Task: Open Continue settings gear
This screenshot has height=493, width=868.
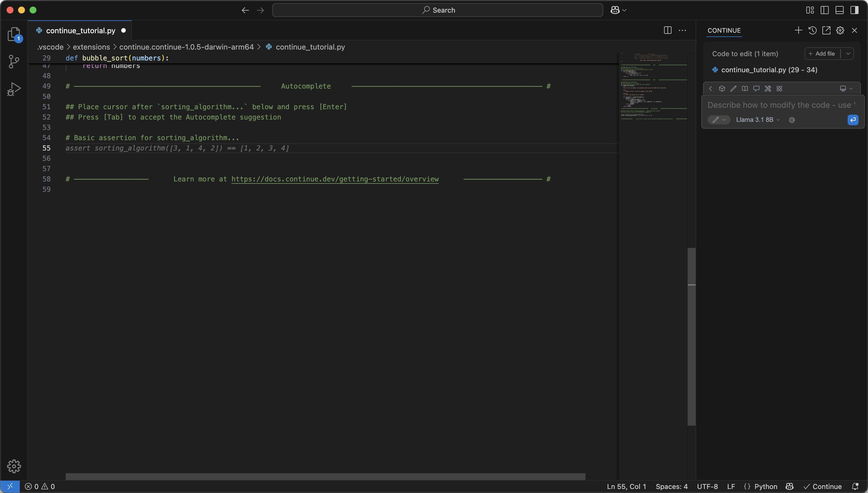Action: (x=840, y=30)
